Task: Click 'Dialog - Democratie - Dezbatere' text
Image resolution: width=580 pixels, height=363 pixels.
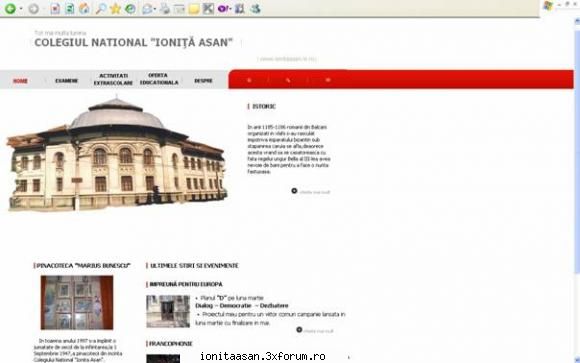Action: [x=242, y=306]
